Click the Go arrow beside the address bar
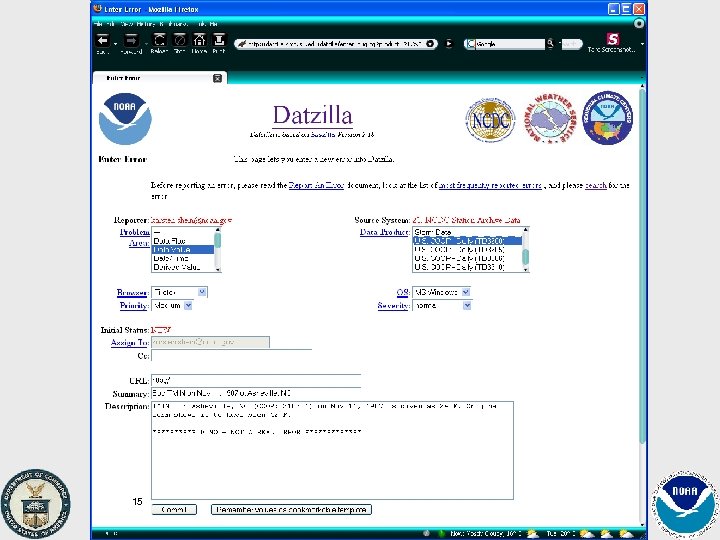The width and height of the screenshot is (720, 540). (449, 44)
